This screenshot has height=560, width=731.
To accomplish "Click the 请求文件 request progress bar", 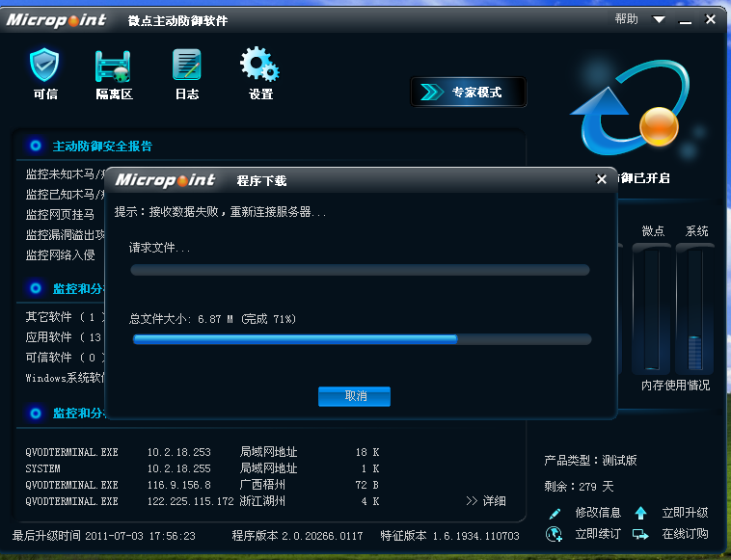I will click(360, 270).
